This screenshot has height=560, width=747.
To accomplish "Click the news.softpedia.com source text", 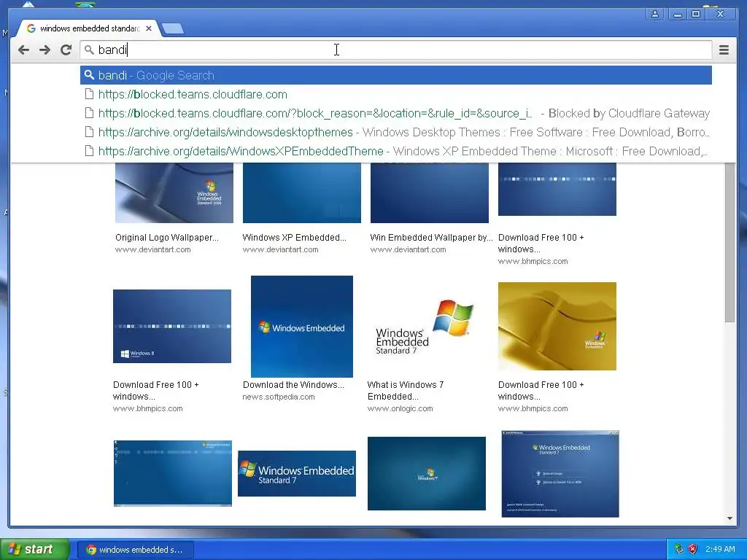I will pyautogui.click(x=279, y=397).
